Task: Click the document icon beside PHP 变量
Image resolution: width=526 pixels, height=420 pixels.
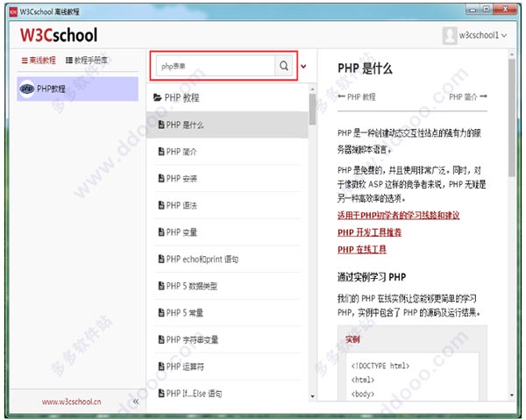Action: [161, 231]
